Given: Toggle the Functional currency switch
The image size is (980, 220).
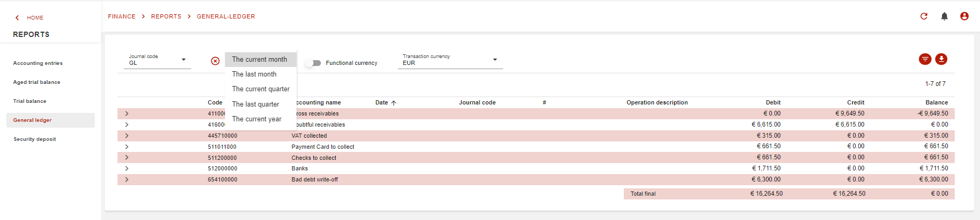Looking at the screenshot, I should [x=315, y=63].
